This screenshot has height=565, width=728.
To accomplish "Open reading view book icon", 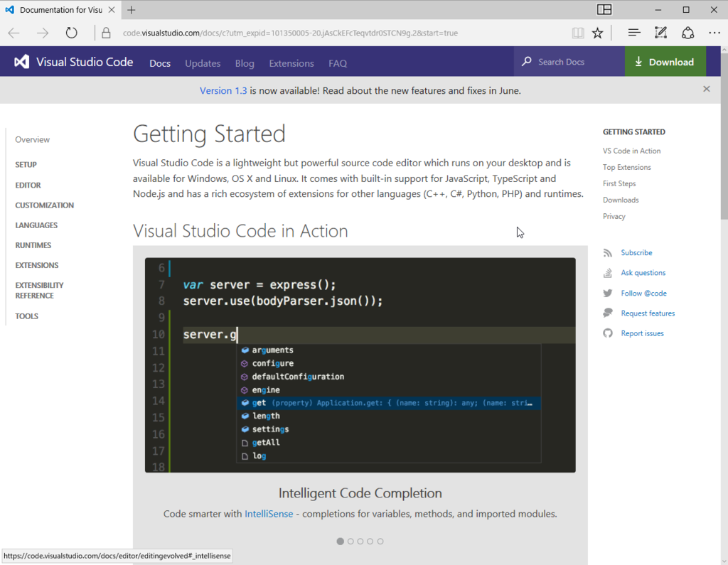I will 577,33.
